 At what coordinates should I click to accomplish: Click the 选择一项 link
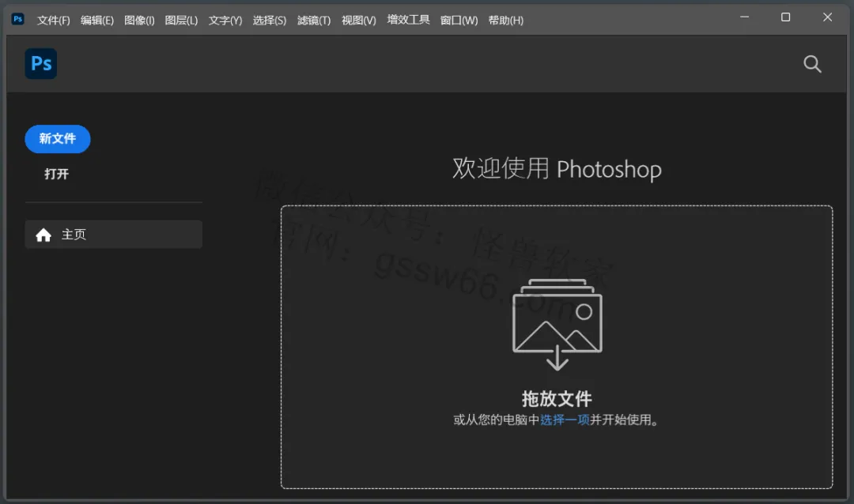pyautogui.click(x=565, y=419)
